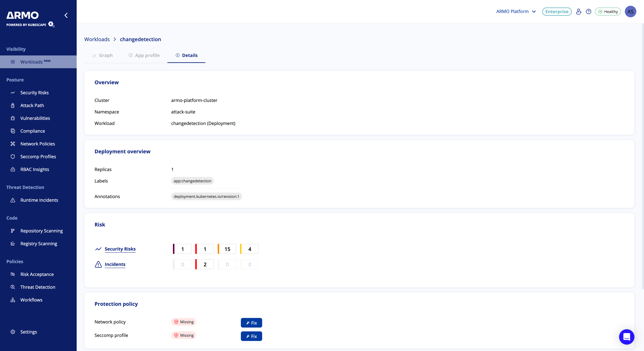Click the Workloads sidebar icon
644x351 pixels.
pyautogui.click(x=13, y=62)
